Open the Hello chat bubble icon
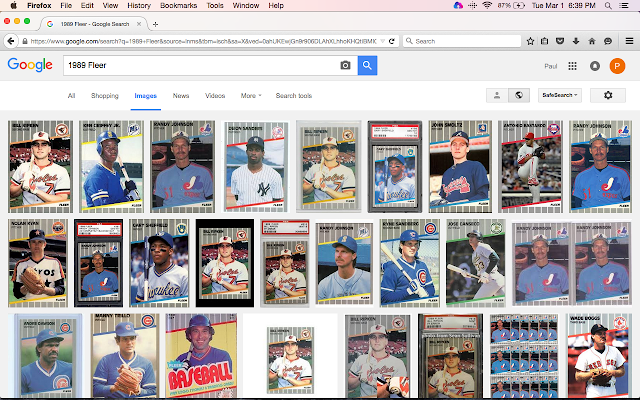The height and width of the screenshot is (400, 640). 608,41
